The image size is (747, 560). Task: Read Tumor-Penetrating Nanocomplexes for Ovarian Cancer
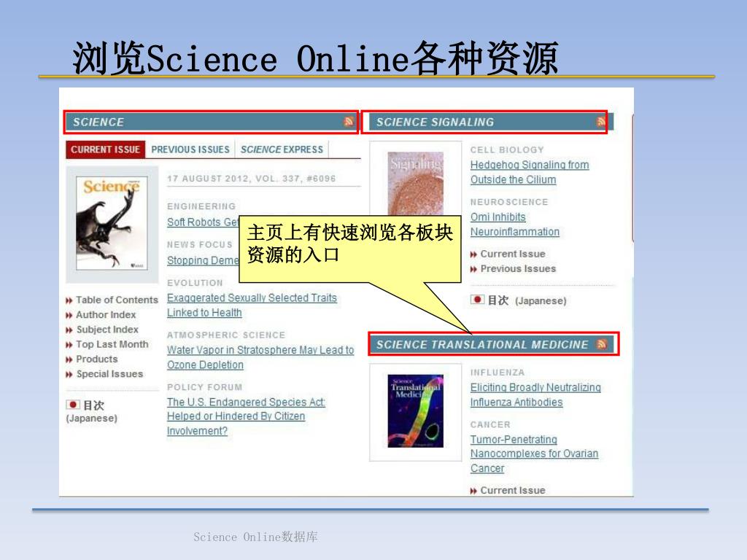534,454
